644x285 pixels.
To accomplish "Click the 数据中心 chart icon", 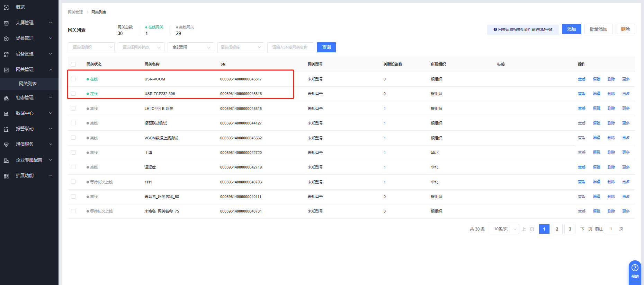I will [6, 113].
